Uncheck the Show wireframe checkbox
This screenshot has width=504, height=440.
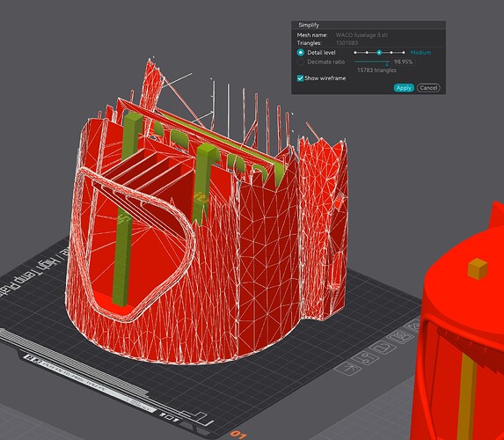(x=300, y=78)
